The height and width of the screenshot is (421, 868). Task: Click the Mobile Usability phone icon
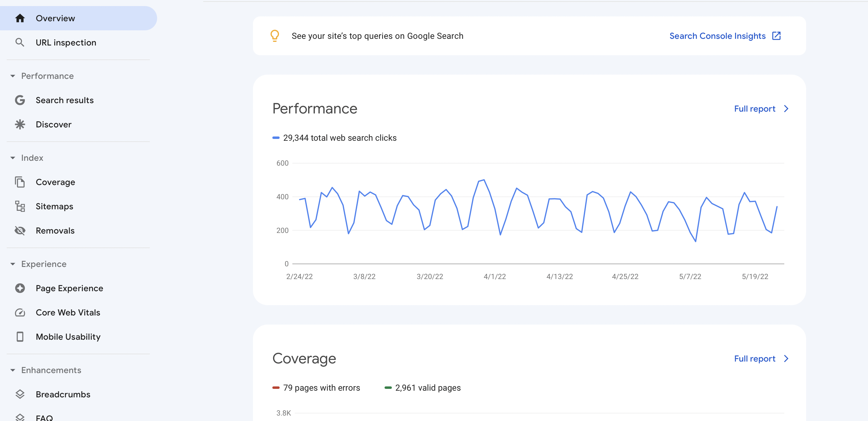(x=20, y=337)
